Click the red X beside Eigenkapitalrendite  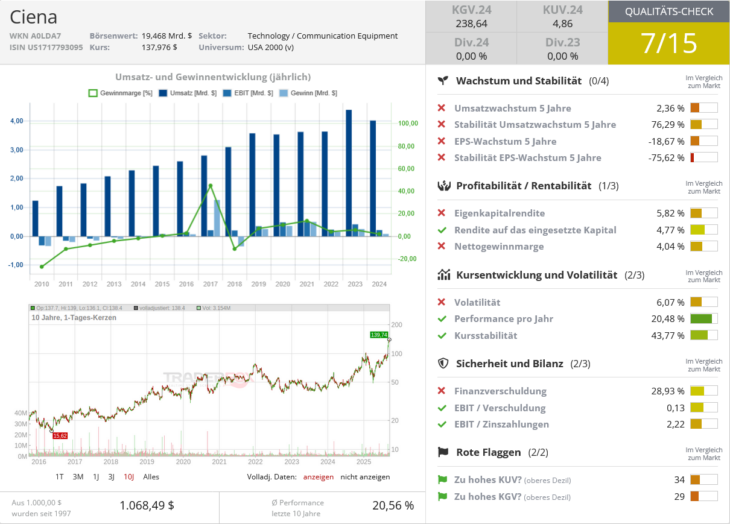click(x=441, y=213)
